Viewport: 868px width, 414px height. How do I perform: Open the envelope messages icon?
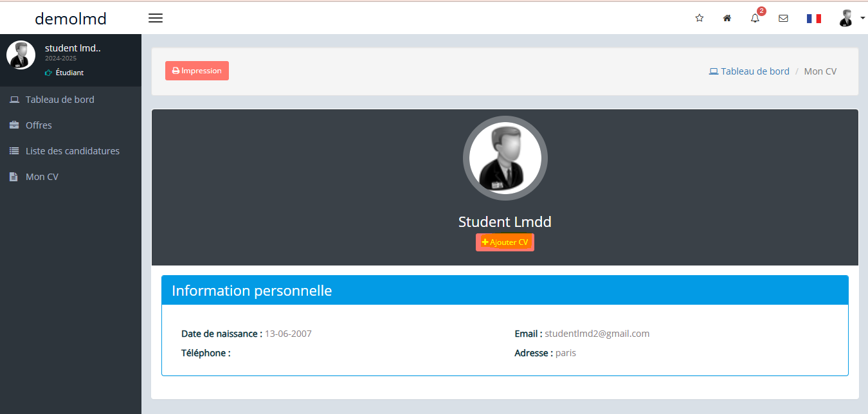(783, 18)
